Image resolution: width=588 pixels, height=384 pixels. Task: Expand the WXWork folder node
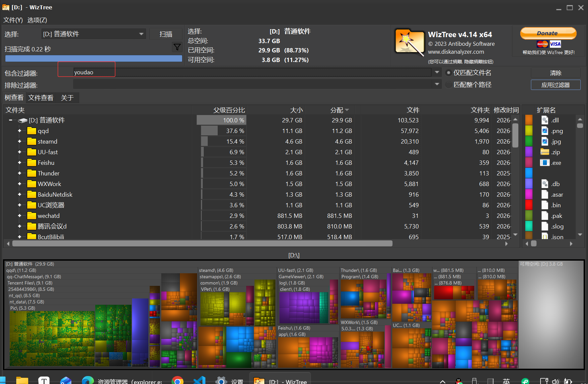click(20, 184)
